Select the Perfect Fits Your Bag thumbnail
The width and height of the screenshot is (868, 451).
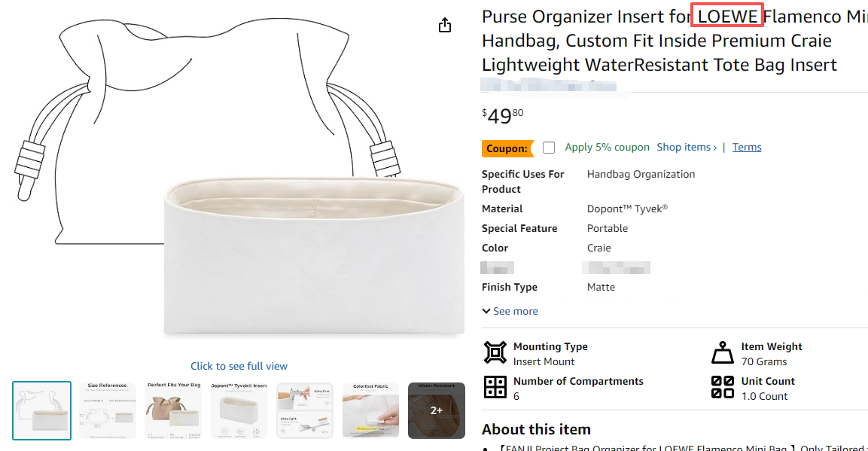172,410
